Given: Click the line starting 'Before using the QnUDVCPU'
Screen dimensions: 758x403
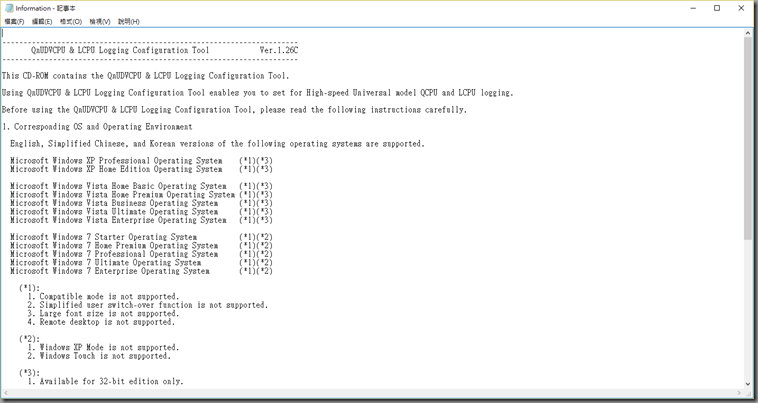Looking at the screenshot, I should [234, 110].
